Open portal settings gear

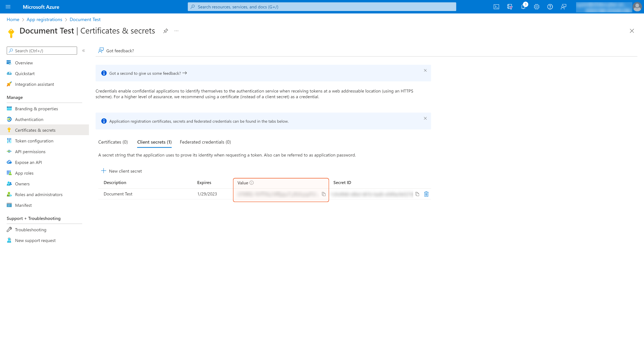pos(536,7)
